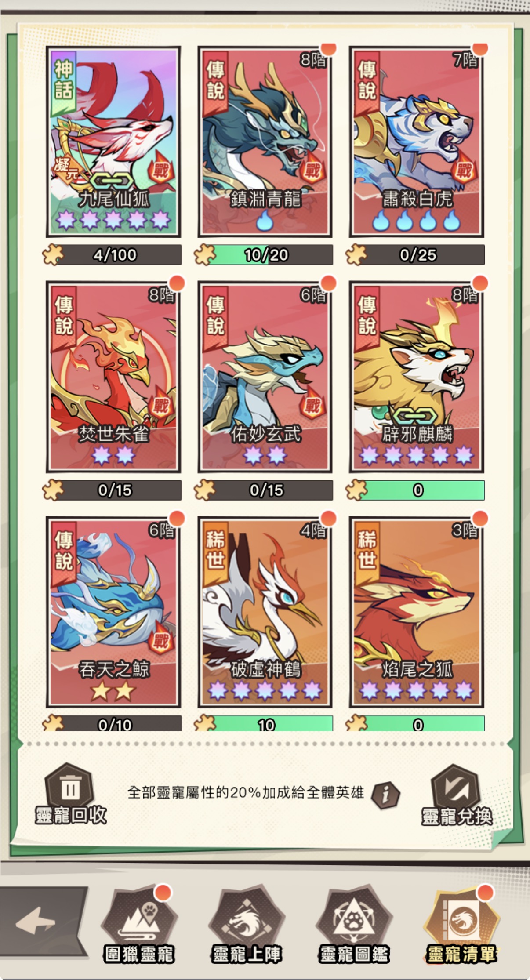Open the 佑妙玄武 pet card
The height and width of the screenshot is (980, 530).
click(x=265, y=377)
